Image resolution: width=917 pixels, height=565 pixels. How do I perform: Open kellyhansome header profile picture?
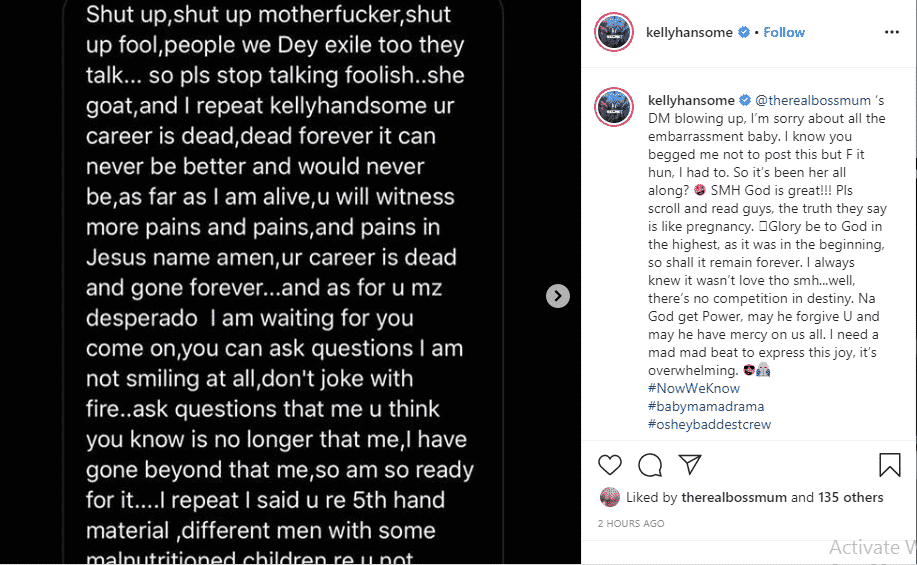click(x=614, y=32)
